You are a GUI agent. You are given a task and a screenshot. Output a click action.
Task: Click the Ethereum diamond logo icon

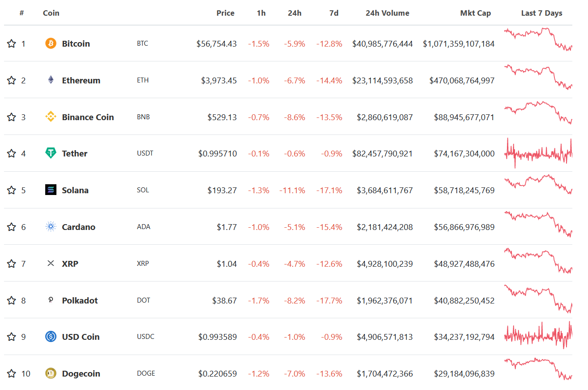tap(51, 80)
